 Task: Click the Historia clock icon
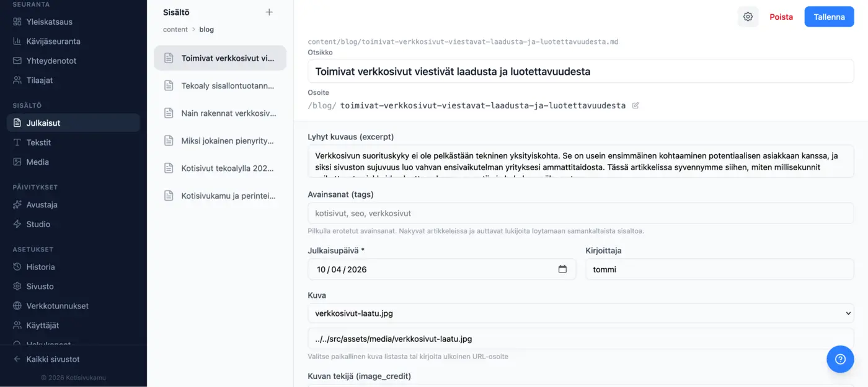(17, 267)
